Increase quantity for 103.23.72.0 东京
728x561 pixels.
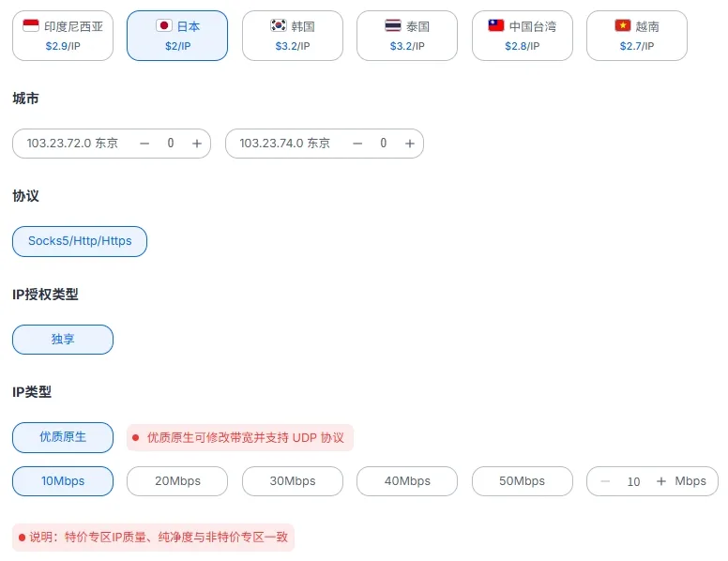197,144
